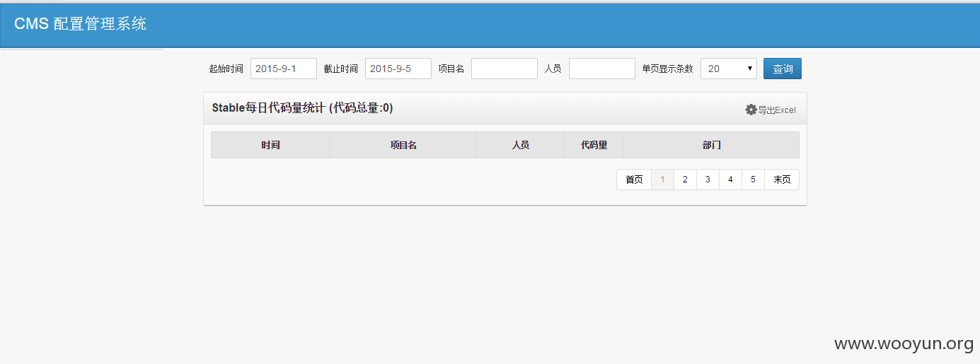Click the 起始时间 date field 2015-9-1

click(284, 69)
